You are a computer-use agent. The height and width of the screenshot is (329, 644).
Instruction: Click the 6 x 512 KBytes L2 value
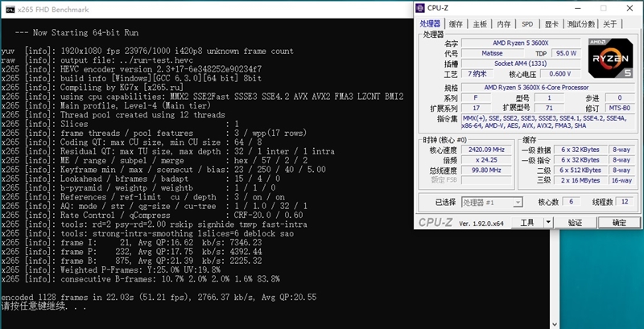[x=580, y=171]
